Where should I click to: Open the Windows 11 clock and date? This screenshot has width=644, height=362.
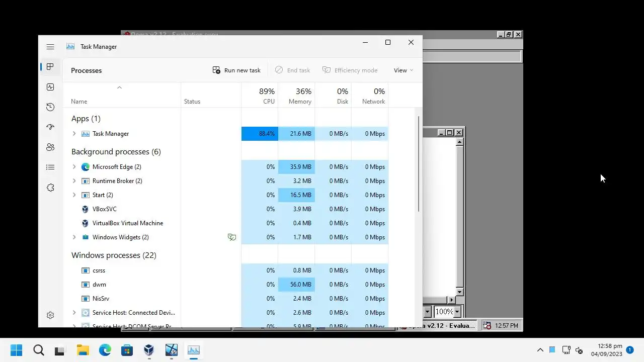[x=607, y=350]
